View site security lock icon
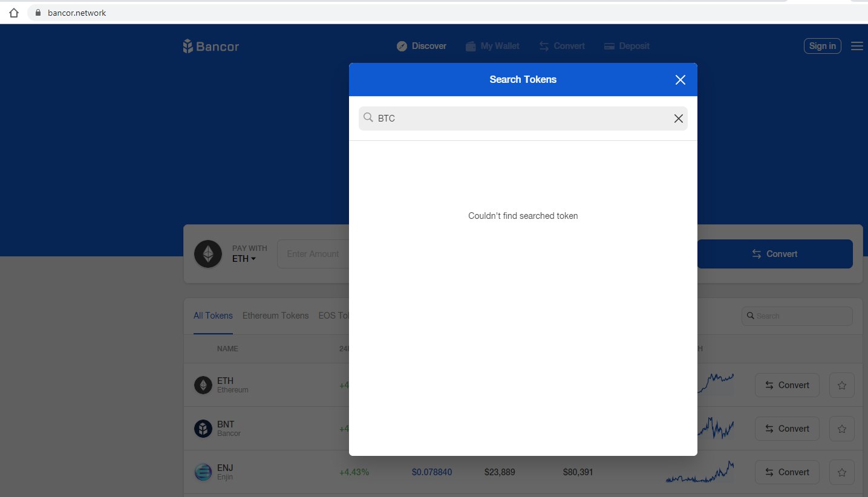Screen dimensions: 868x497 (x=38, y=13)
